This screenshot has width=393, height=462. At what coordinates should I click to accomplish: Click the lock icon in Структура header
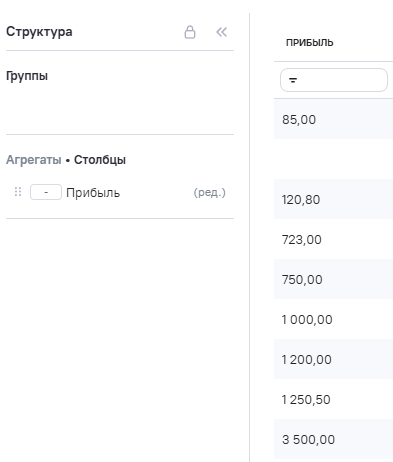click(190, 32)
